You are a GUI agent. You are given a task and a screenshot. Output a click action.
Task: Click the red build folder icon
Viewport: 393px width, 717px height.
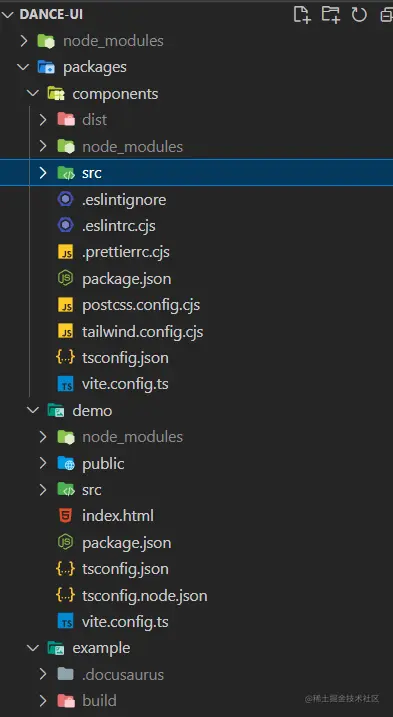click(x=66, y=701)
